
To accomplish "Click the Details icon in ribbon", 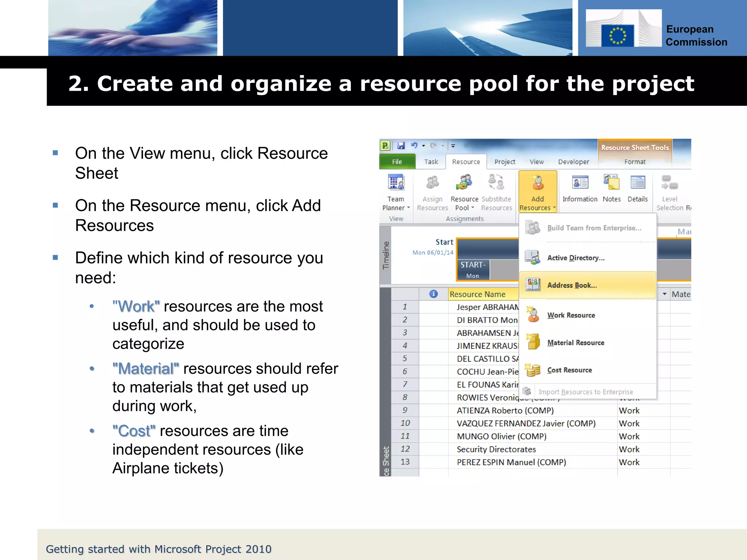I will 638,182.
